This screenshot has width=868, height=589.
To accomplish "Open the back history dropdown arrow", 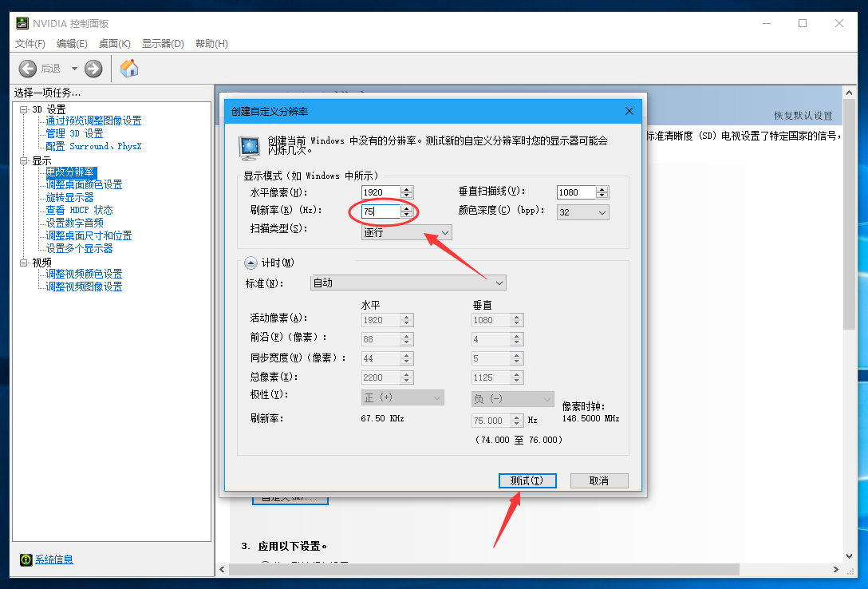I will 74,69.
